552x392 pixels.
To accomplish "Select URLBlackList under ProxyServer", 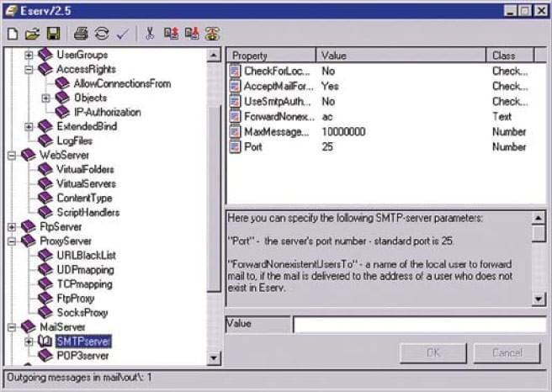I will 85,255.
